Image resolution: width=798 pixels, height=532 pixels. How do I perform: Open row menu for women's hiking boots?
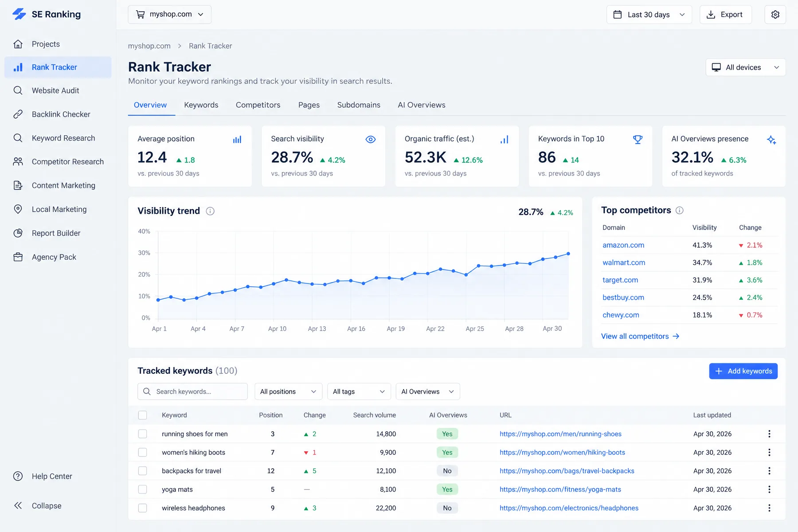pos(769,452)
